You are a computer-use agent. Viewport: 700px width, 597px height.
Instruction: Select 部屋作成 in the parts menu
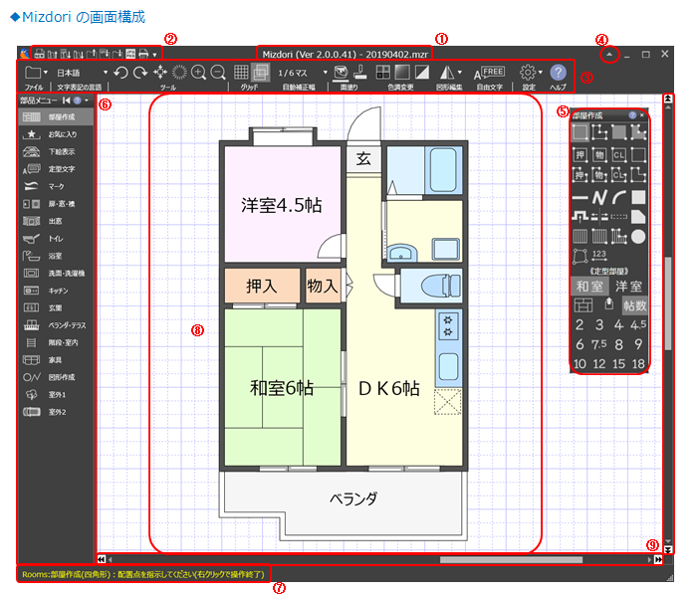click(x=56, y=116)
